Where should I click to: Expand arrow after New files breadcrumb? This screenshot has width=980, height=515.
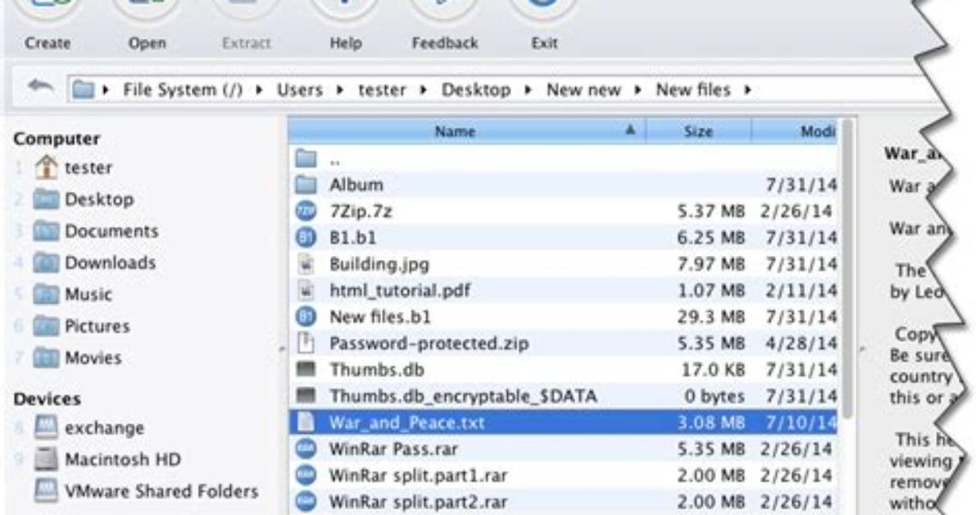click(x=747, y=90)
